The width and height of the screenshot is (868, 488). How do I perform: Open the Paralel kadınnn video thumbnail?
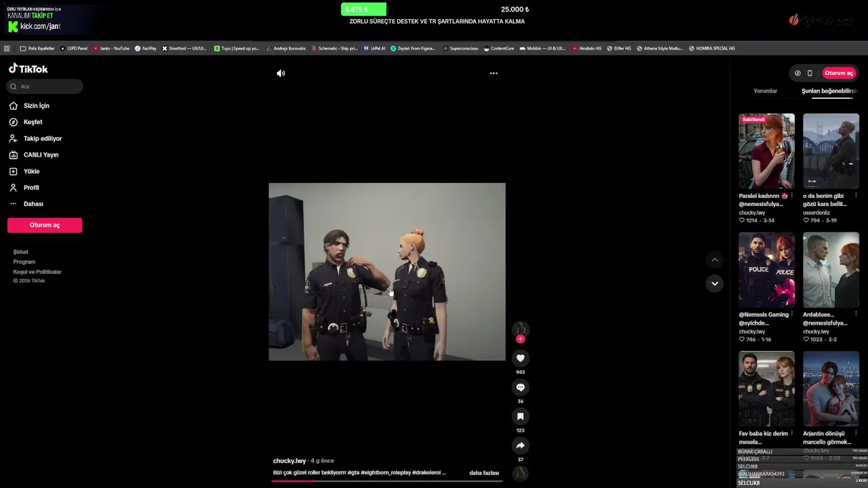coord(766,151)
